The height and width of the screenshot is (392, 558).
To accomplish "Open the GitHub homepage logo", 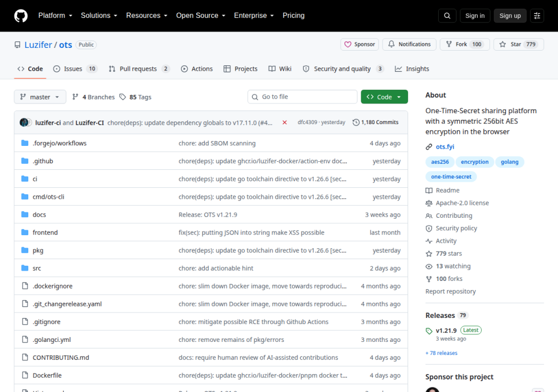I will [x=21, y=16].
